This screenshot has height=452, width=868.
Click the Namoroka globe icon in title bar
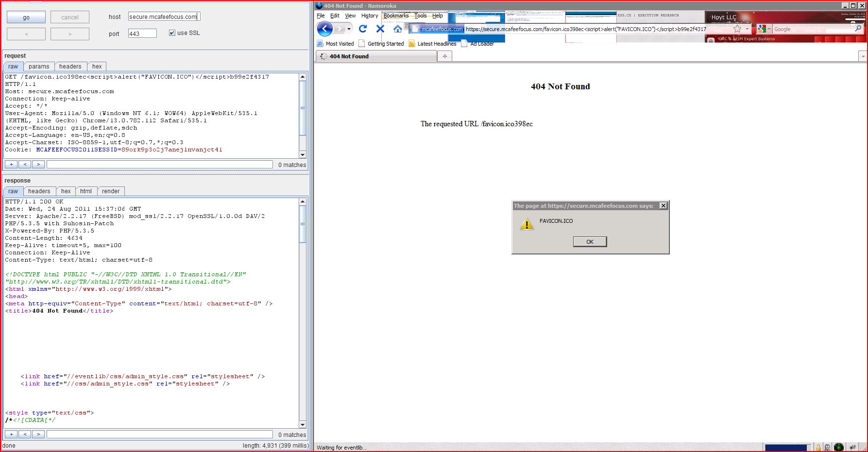pos(319,6)
